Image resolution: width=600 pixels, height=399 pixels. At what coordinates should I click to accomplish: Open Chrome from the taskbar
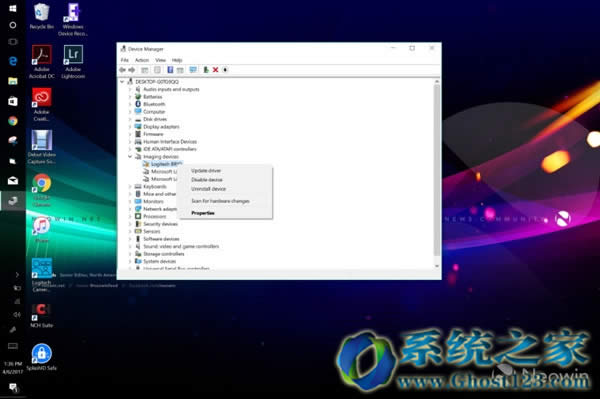click(x=13, y=121)
